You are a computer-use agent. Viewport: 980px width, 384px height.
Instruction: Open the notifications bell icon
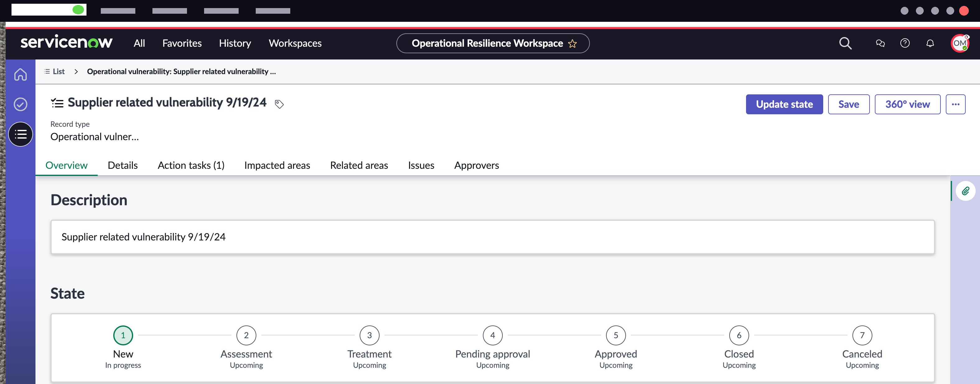(x=930, y=43)
